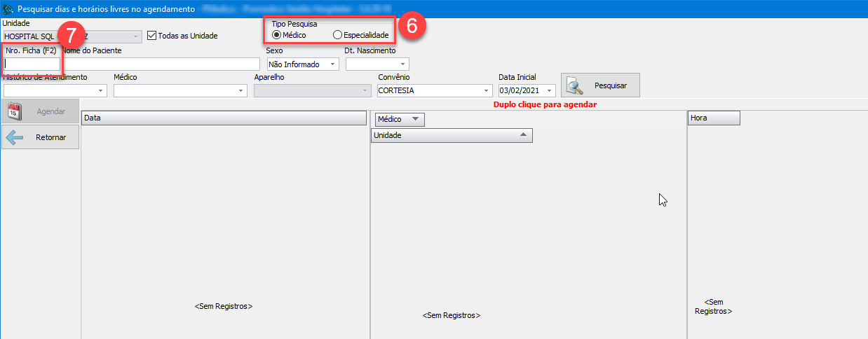
Task: Open the Médico filter combo box
Action: (x=241, y=90)
